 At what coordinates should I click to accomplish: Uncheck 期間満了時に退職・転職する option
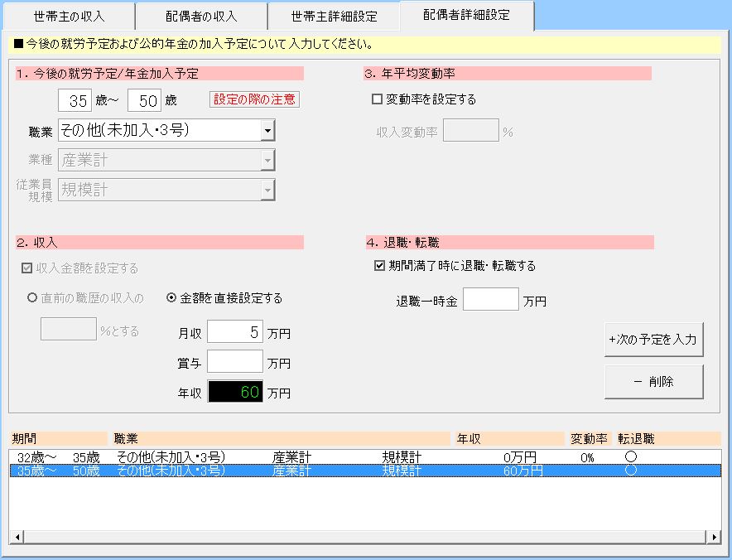tap(379, 266)
